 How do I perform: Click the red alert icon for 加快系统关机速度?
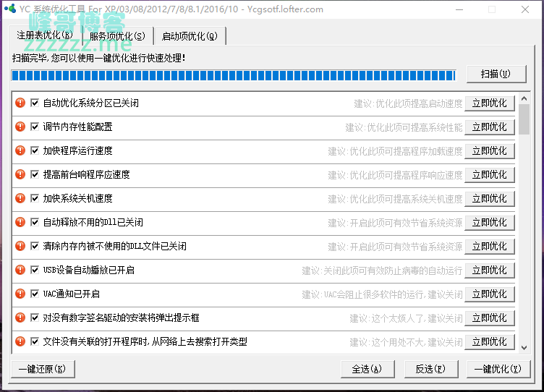pos(20,198)
